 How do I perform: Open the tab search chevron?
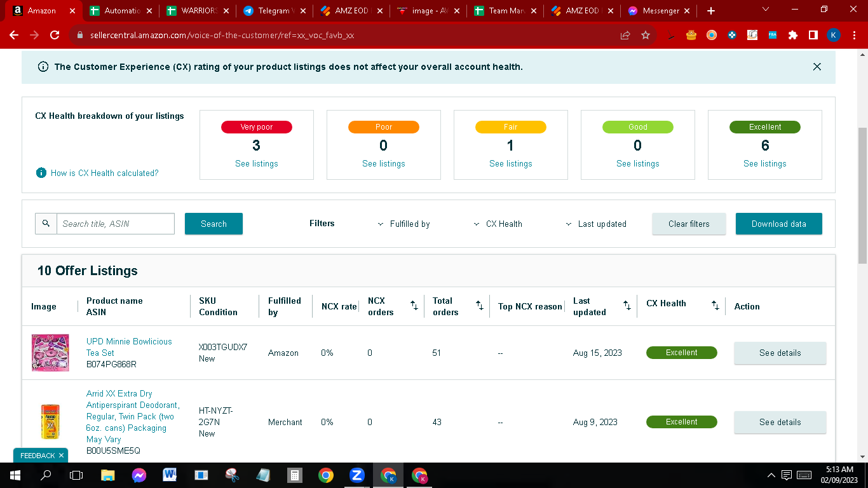[x=766, y=10]
